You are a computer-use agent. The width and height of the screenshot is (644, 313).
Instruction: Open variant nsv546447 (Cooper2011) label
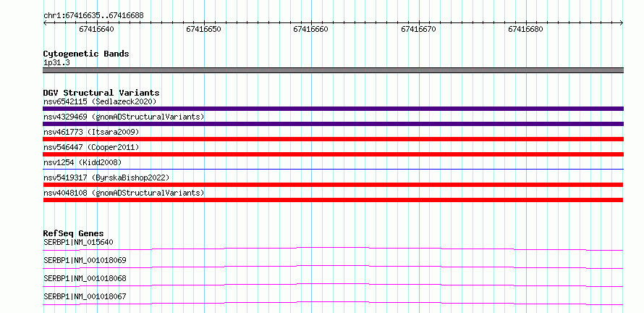[91, 147]
